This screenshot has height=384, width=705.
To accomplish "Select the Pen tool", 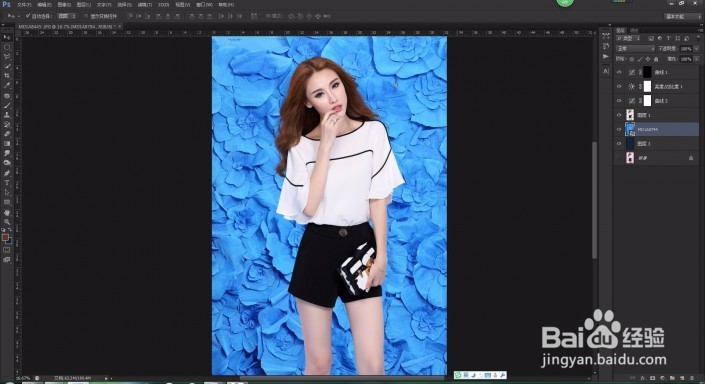I will point(7,173).
